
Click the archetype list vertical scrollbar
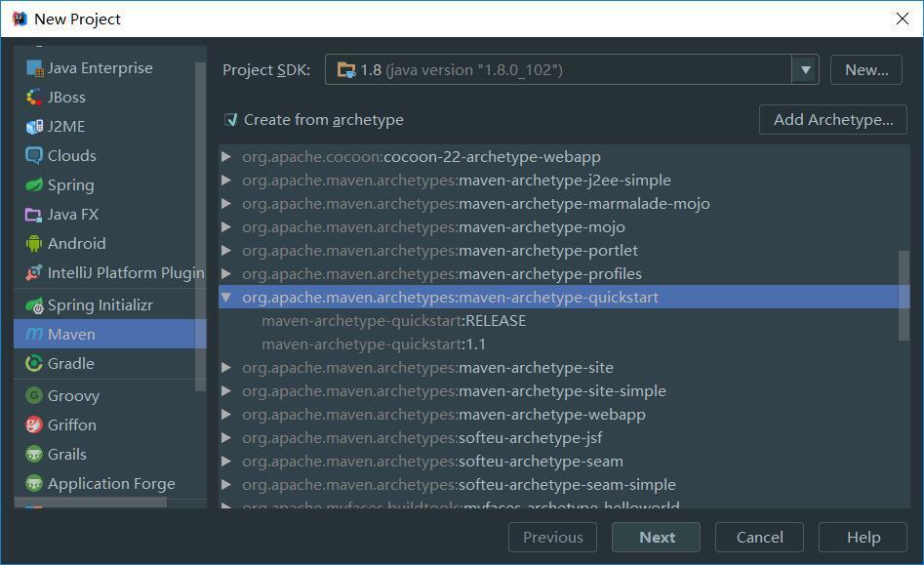[904, 296]
